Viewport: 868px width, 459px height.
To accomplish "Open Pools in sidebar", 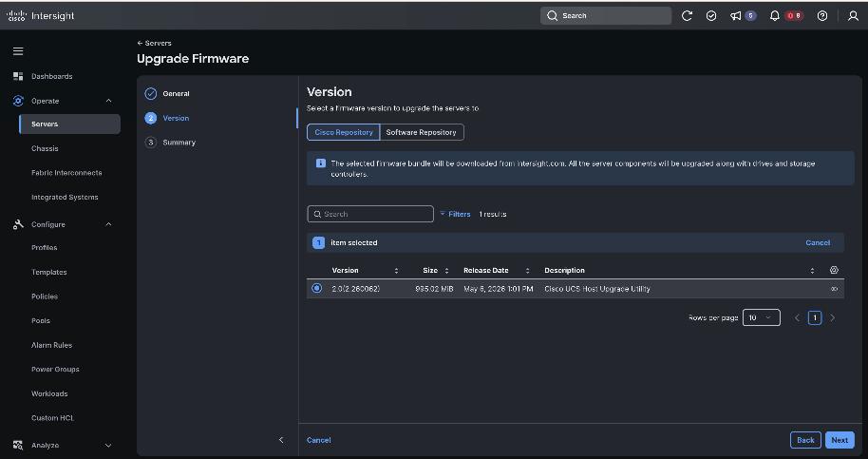I will click(41, 320).
